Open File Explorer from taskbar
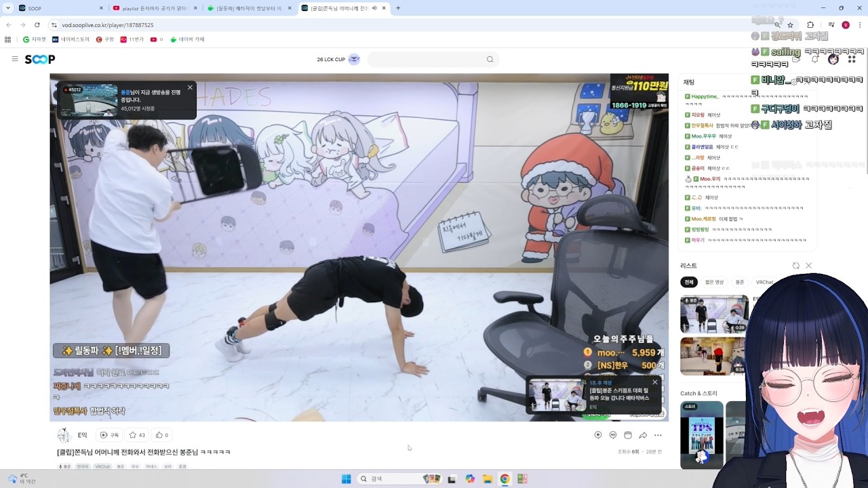 (487, 479)
